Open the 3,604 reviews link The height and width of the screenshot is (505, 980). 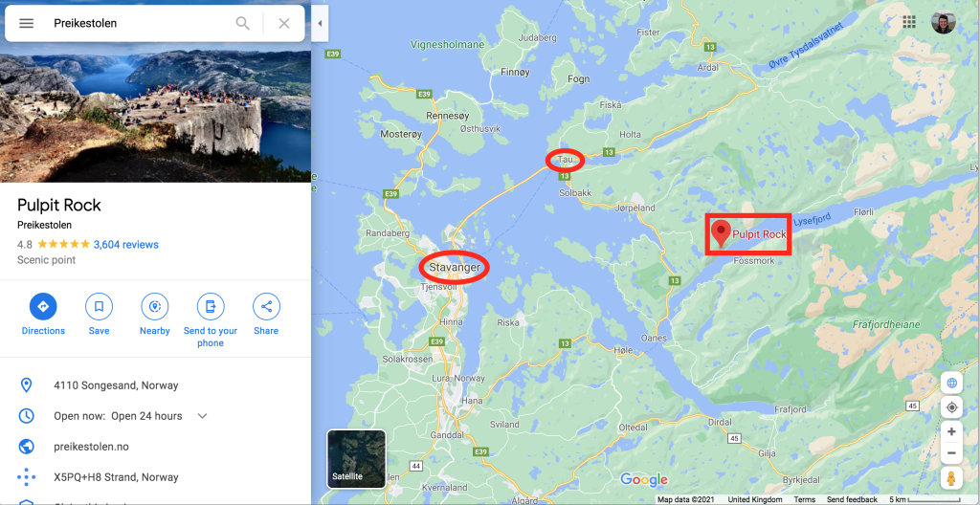click(x=125, y=245)
